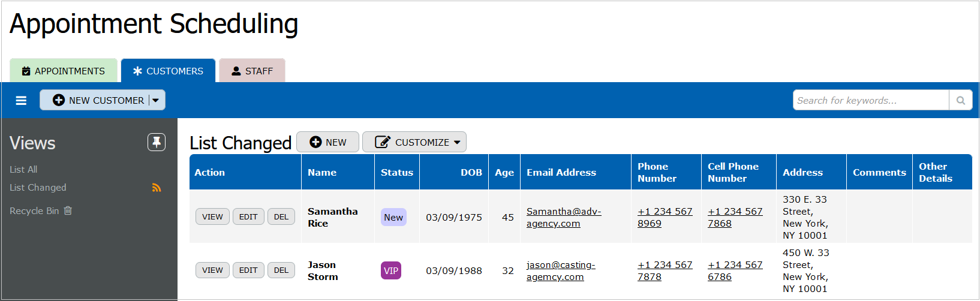Select the Customers tab
The image size is (980, 301).
pyautogui.click(x=168, y=71)
